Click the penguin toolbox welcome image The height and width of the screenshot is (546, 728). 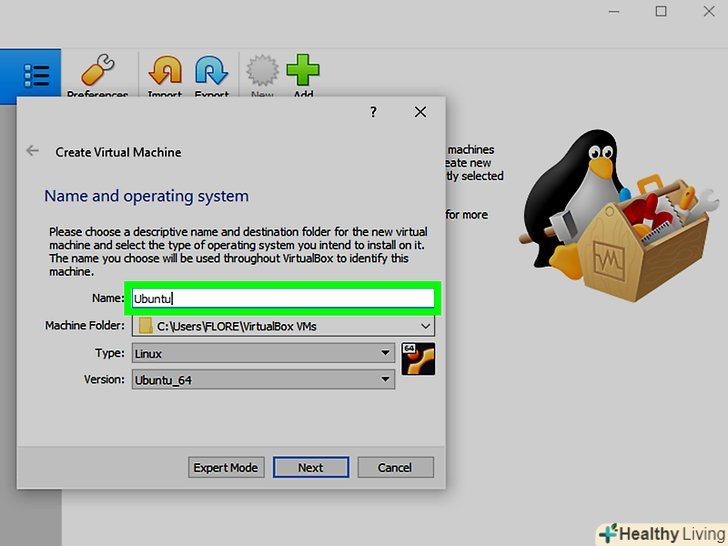coord(618,216)
